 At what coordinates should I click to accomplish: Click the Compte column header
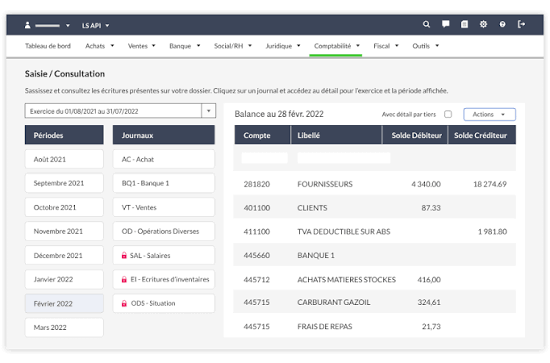(262, 135)
